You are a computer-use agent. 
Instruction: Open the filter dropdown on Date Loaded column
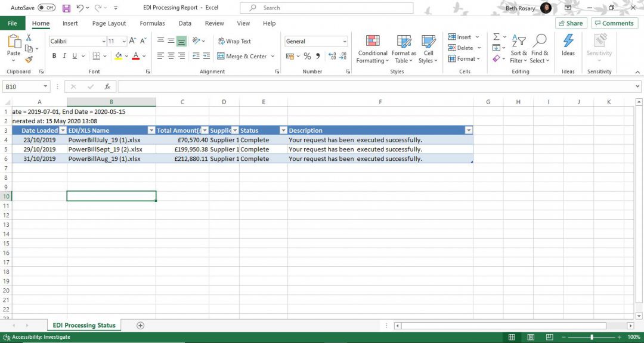[x=63, y=130]
